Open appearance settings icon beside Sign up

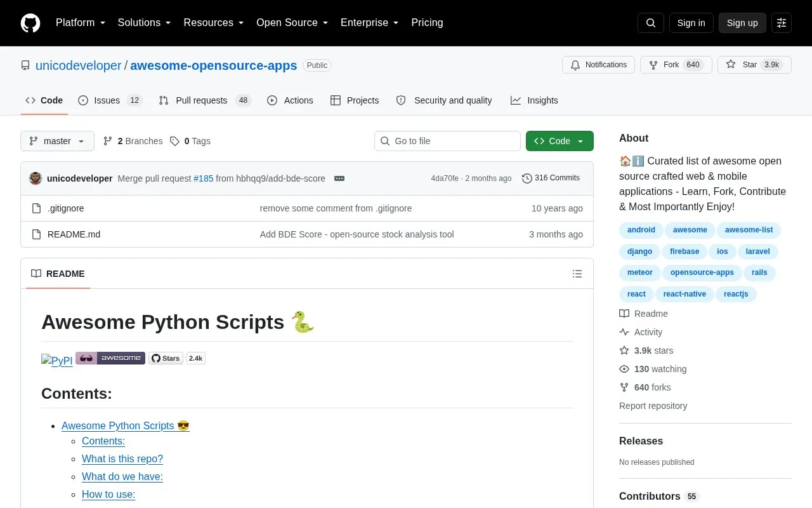click(x=782, y=23)
